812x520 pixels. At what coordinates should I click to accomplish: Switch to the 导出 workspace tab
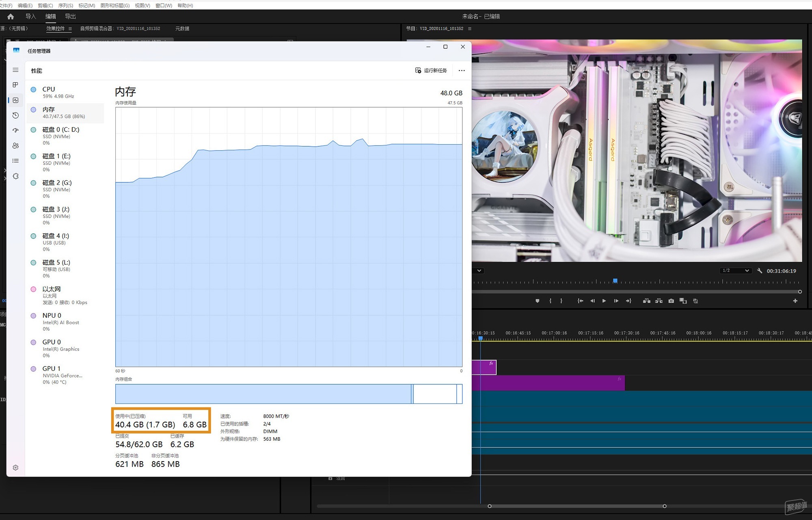point(70,16)
